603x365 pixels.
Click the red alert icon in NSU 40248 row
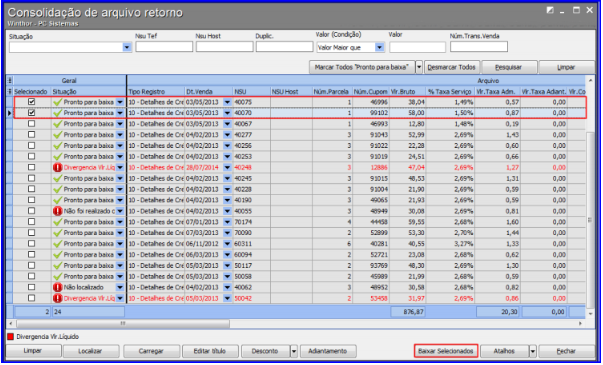tap(58, 167)
